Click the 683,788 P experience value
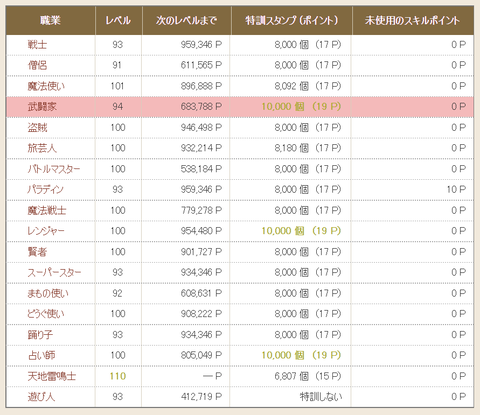This screenshot has height=415, width=480. pyautogui.click(x=201, y=107)
